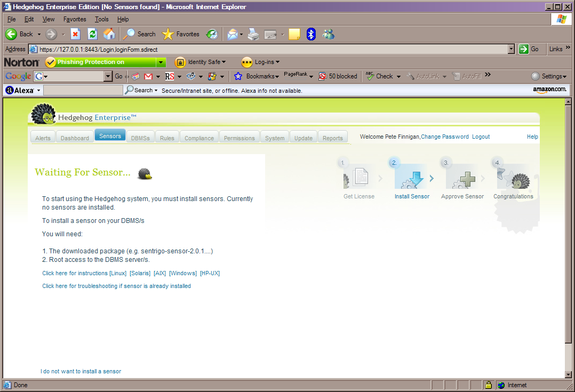Viewport: 575px width, 392px height.
Task: Open Linux sensor instructions link
Action: tap(118, 273)
